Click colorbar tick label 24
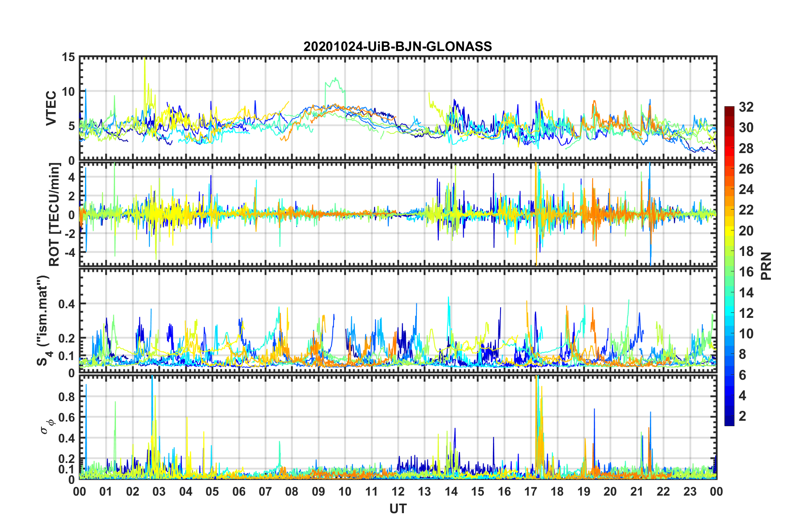This screenshot has width=796, height=532. [x=746, y=189]
